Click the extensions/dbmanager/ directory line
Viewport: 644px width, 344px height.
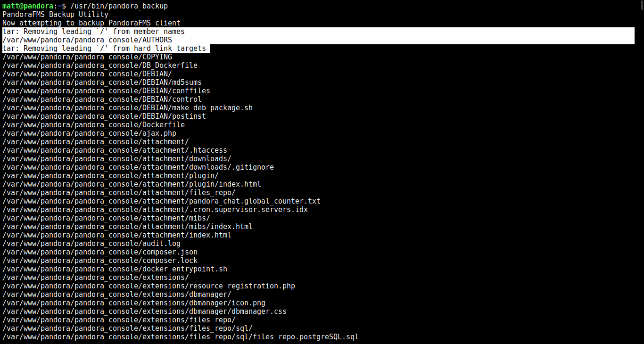point(117,295)
